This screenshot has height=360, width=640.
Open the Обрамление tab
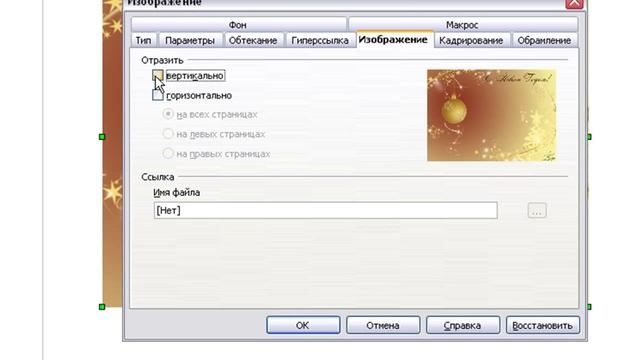[544, 40]
